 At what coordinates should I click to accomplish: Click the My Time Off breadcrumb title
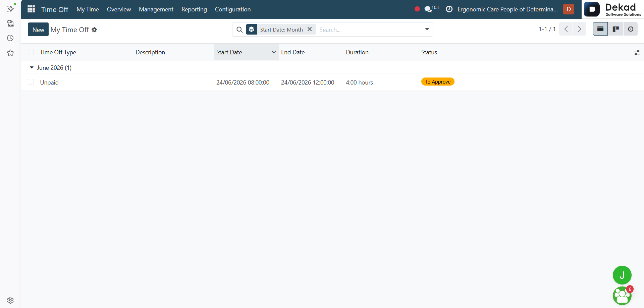(x=69, y=30)
